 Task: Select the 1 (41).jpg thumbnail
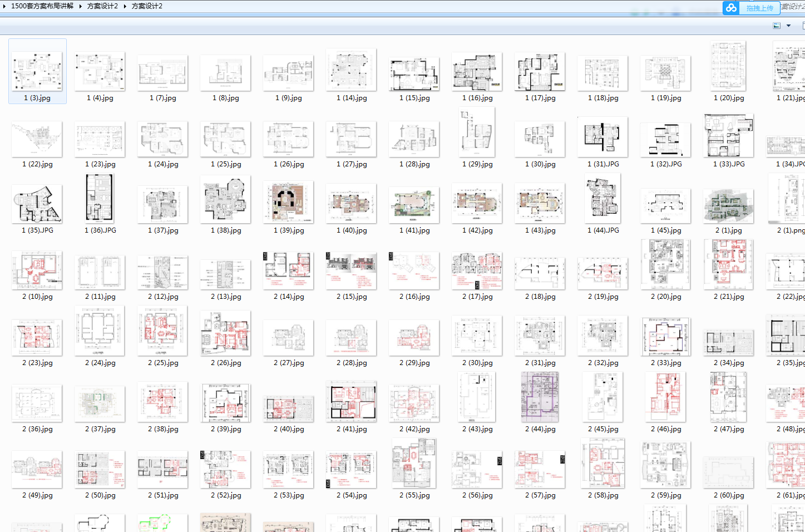pyautogui.click(x=414, y=205)
